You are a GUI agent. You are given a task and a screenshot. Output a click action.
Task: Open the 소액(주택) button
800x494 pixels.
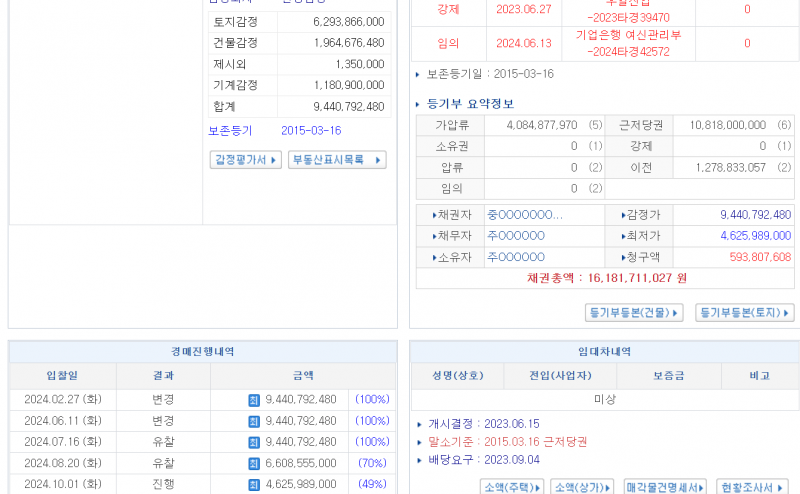point(511,487)
